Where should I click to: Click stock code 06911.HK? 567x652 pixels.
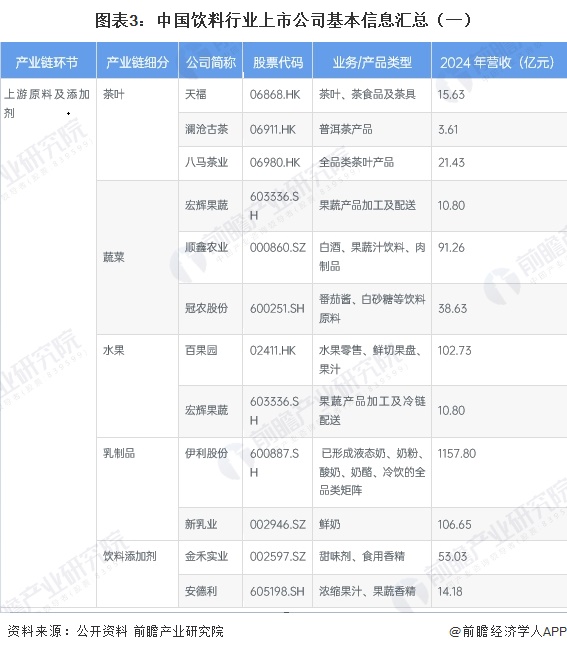click(x=273, y=129)
